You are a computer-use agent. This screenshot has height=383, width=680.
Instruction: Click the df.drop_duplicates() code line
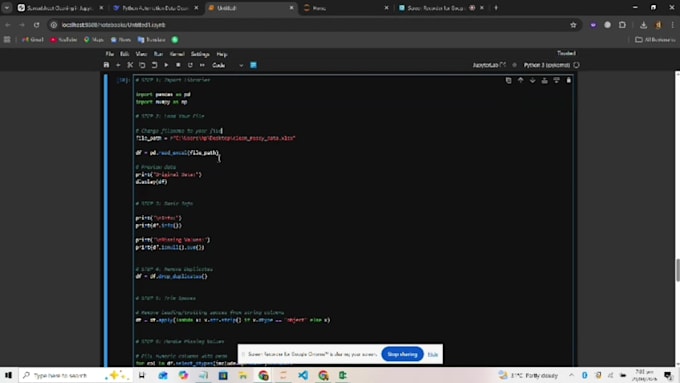coord(171,276)
